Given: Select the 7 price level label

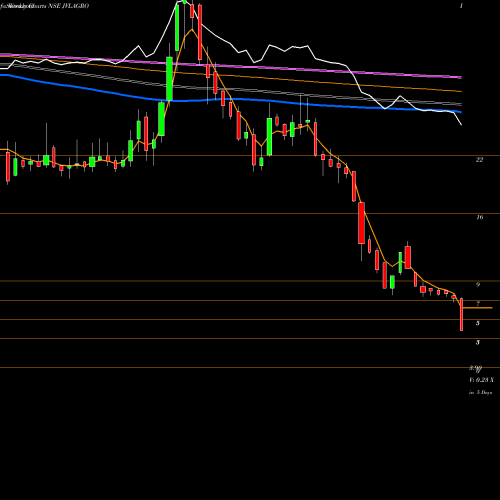Looking at the screenshot, I should [478, 304].
